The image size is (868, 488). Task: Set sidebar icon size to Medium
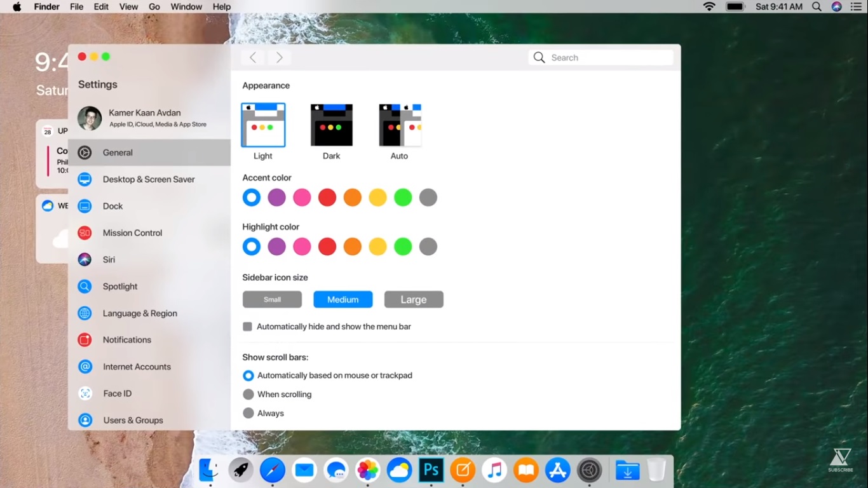[x=343, y=299]
